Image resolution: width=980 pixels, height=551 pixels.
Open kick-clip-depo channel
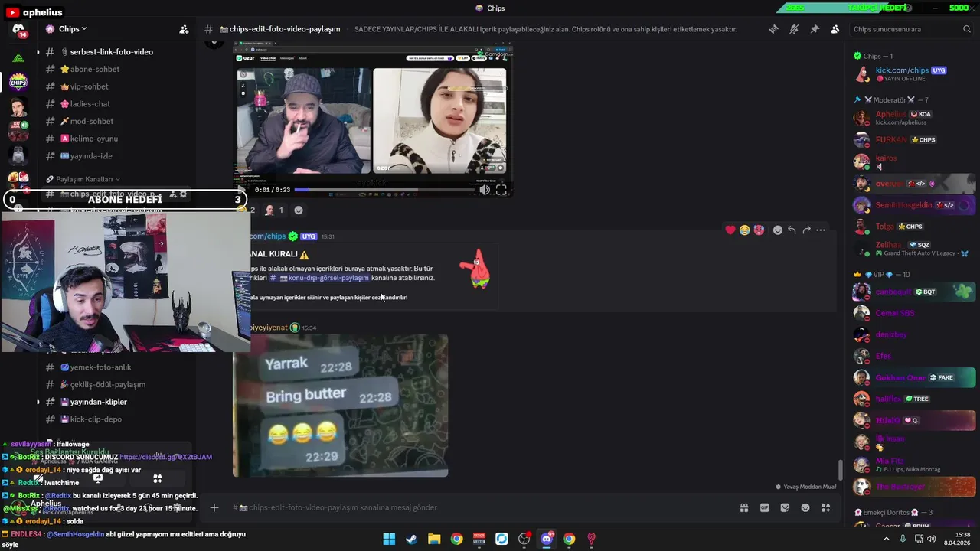[x=96, y=419]
